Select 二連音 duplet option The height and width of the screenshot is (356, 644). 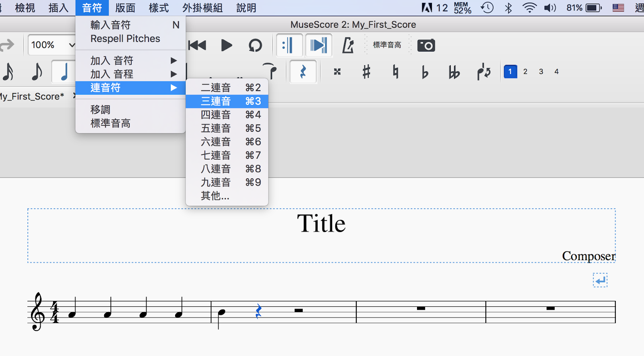(x=227, y=87)
